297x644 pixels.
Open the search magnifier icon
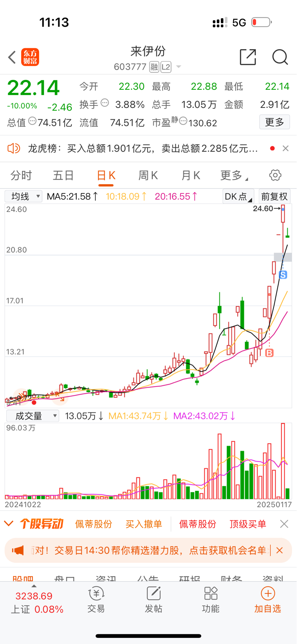coord(280,57)
